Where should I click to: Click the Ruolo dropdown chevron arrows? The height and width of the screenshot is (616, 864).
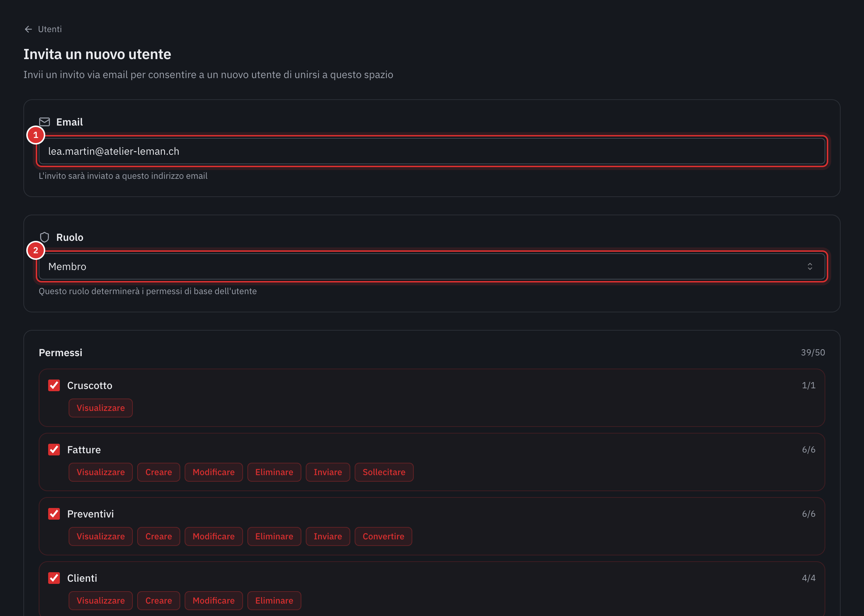[810, 266]
